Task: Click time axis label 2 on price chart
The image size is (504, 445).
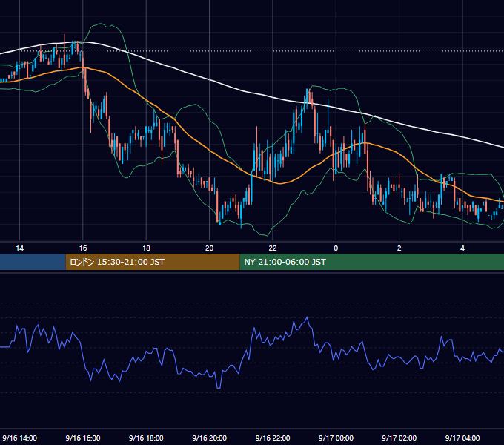Action: coord(399,248)
